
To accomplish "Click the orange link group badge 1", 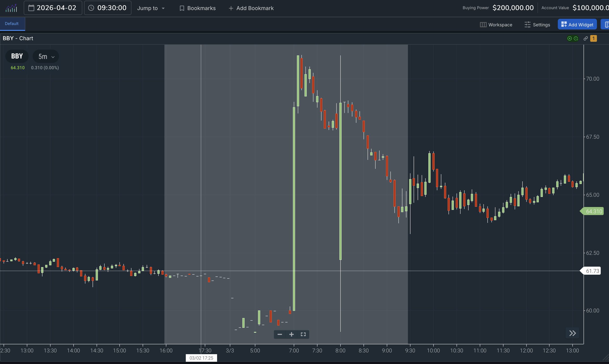I will click(x=594, y=38).
